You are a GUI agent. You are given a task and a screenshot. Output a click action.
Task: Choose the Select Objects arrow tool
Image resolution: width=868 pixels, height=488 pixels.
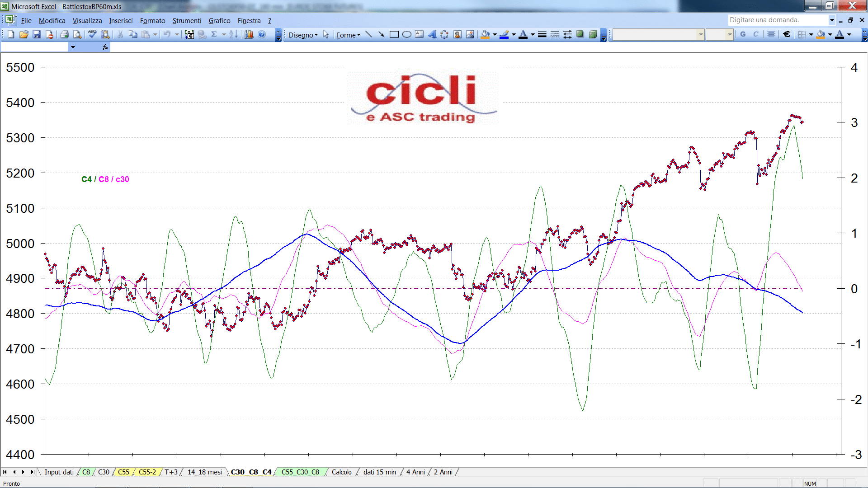(x=326, y=34)
